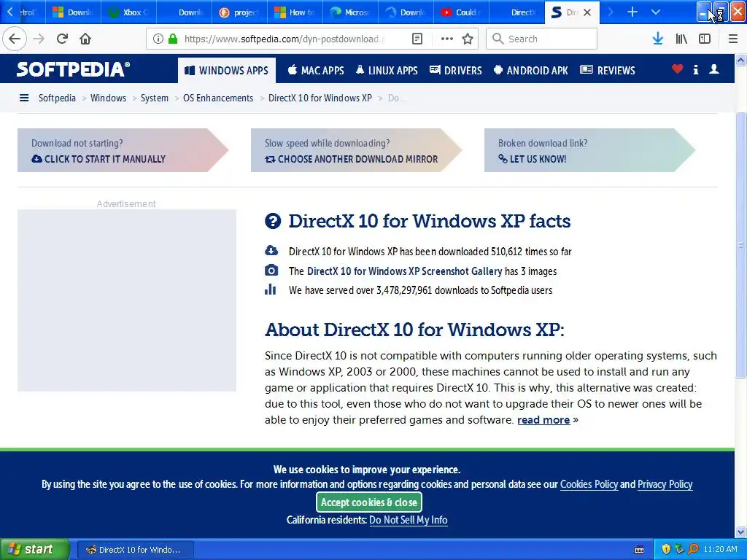747x560 pixels.
Task: Click the Softpedia logo
Action: click(73, 69)
